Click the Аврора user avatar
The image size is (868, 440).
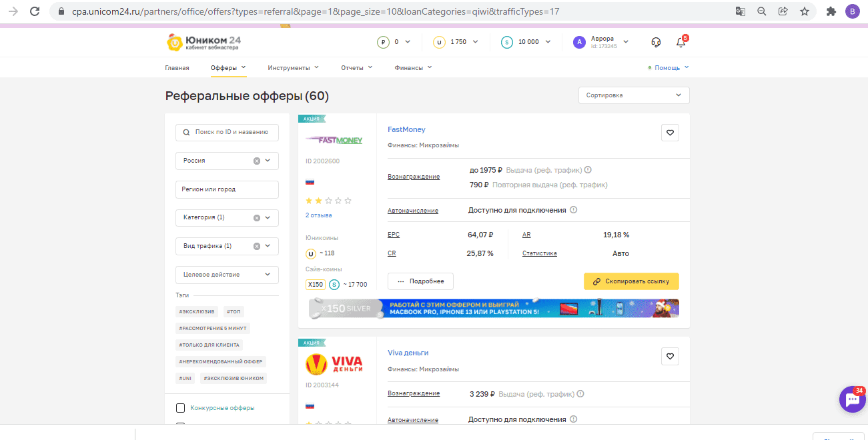(579, 42)
